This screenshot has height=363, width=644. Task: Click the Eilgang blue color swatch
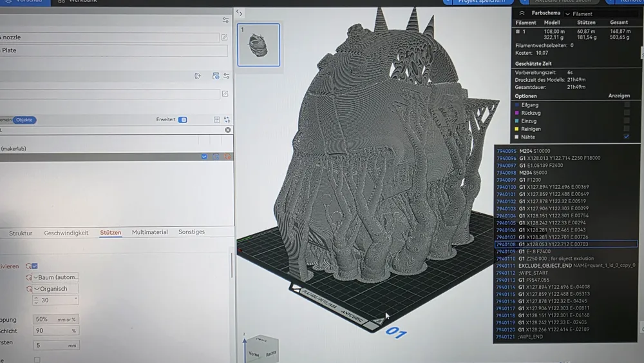pyautogui.click(x=516, y=105)
